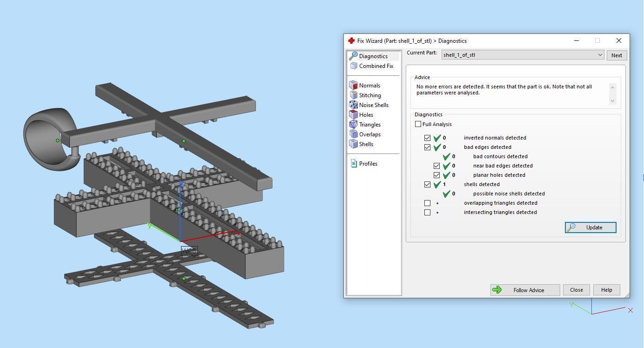Open the Current Part dropdown

(x=523, y=55)
